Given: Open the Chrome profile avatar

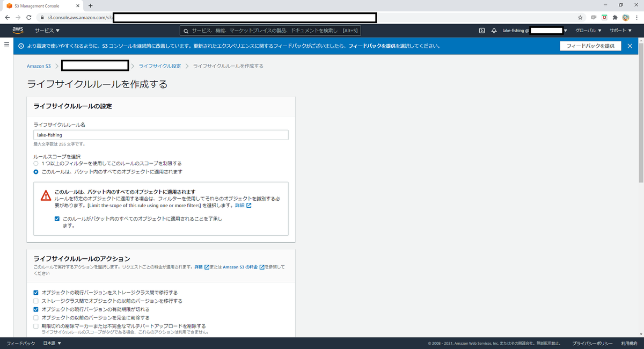Looking at the screenshot, I should point(626,17).
